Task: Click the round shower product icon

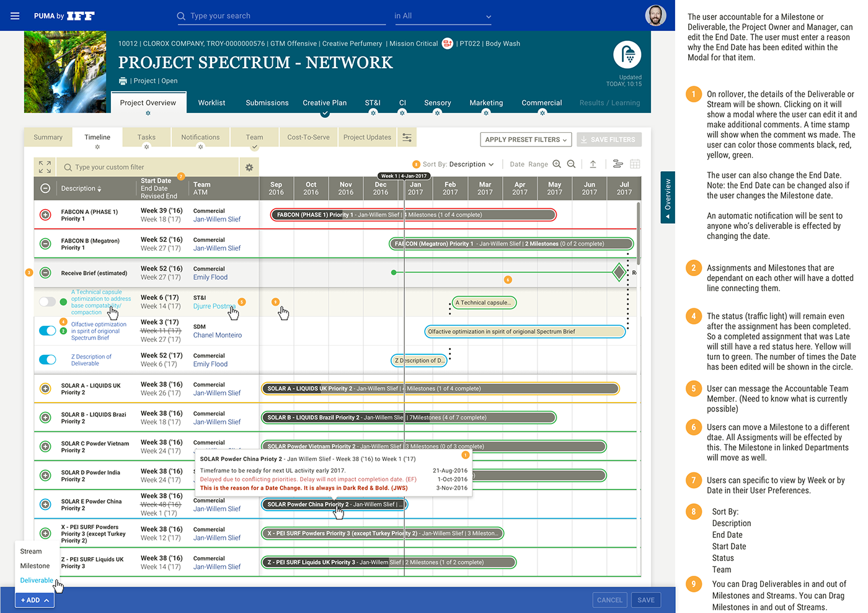Action: (x=627, y=55)
